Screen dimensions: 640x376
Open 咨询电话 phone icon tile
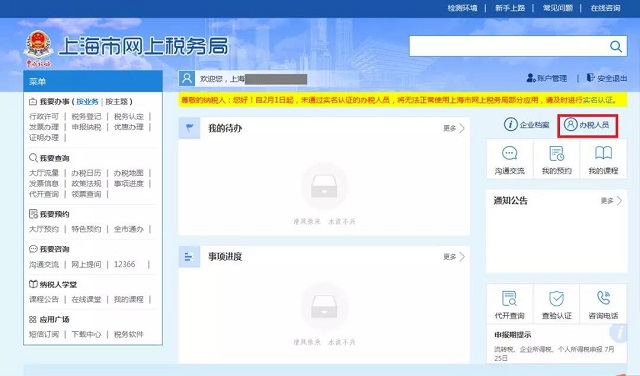pos(603,304)
